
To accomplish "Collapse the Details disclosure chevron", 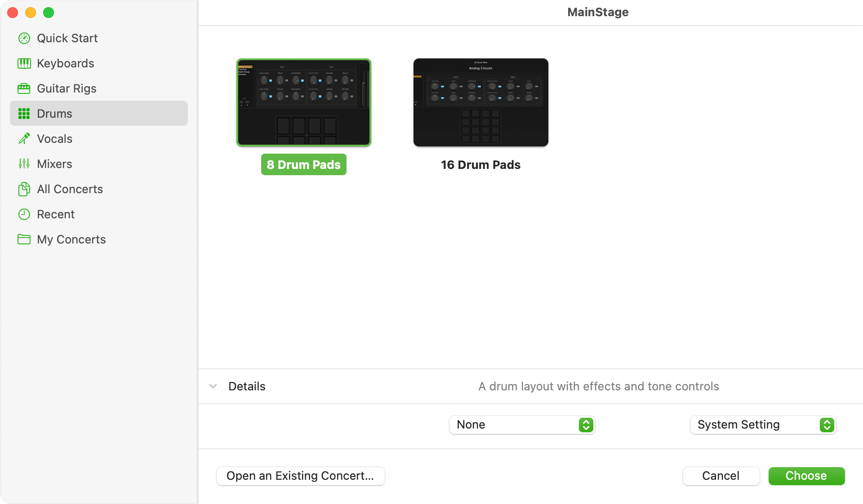I will tap(214, 386).
